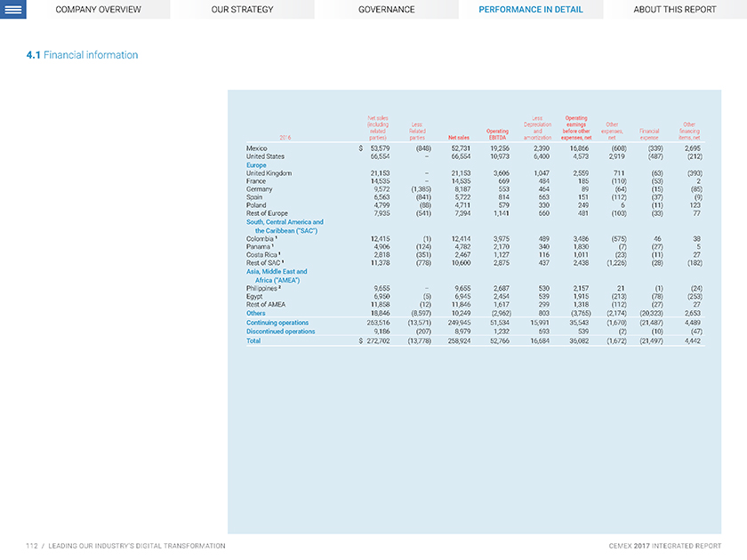Click page number 112 in footer

(x=31, y=546)
